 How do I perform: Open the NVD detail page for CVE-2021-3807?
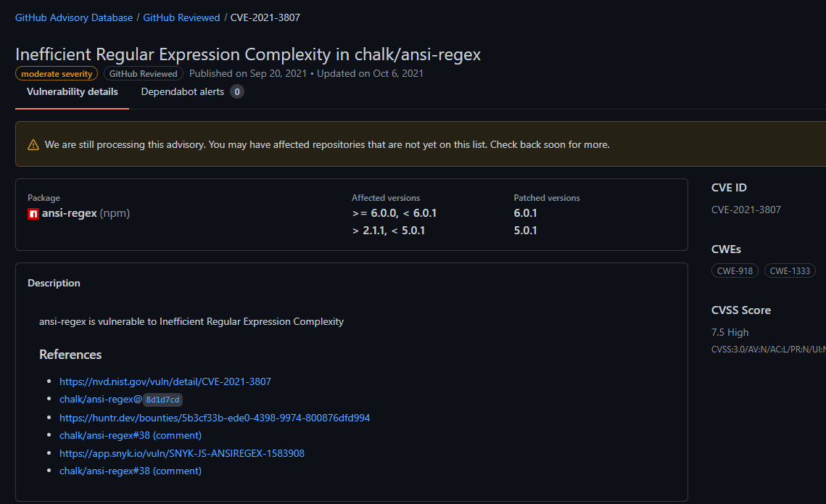pyautogui.click(x=165, y=381)
